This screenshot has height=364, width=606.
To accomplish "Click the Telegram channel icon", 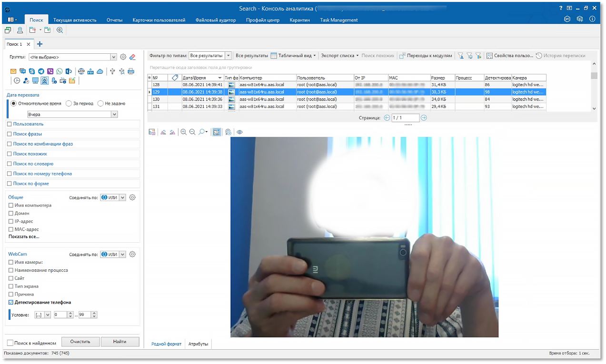I will 41,71.
